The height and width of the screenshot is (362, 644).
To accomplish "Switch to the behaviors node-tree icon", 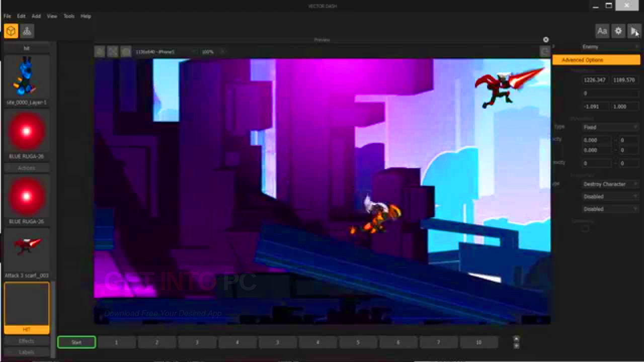I will click(27, 31).
